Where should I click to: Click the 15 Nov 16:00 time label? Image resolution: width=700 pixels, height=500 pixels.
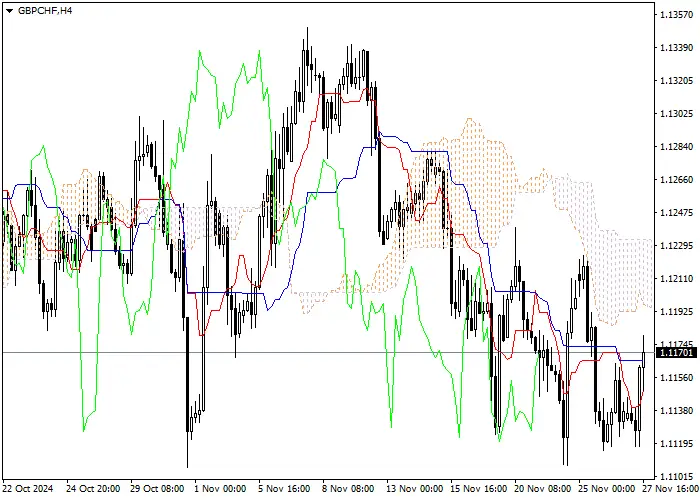pyautogui.click(x=479, y=489)
